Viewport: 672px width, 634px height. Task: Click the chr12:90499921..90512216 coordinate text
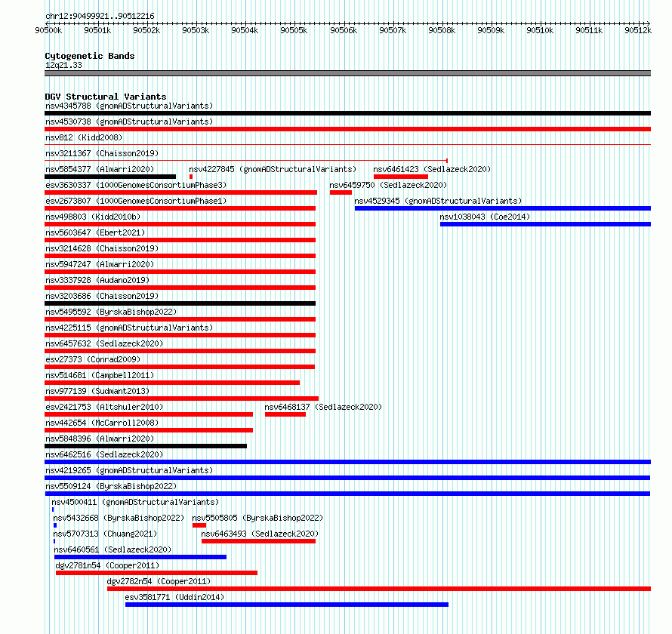click(100, 16)
